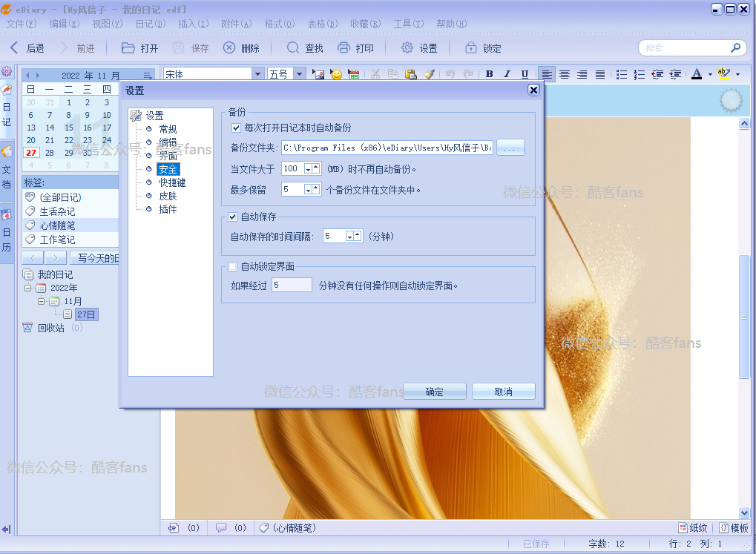Toggle auto backup on diary open checkbox

[x=236, y=128]
